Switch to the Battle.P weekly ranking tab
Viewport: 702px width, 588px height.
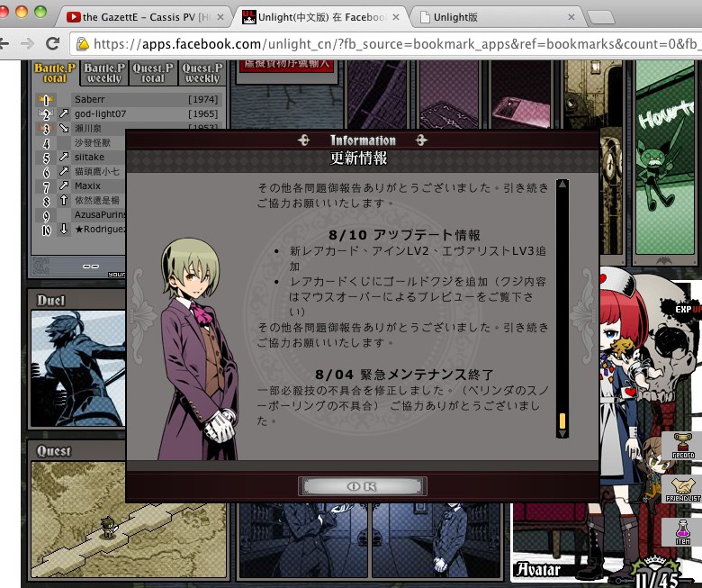[x=104, y=73]
